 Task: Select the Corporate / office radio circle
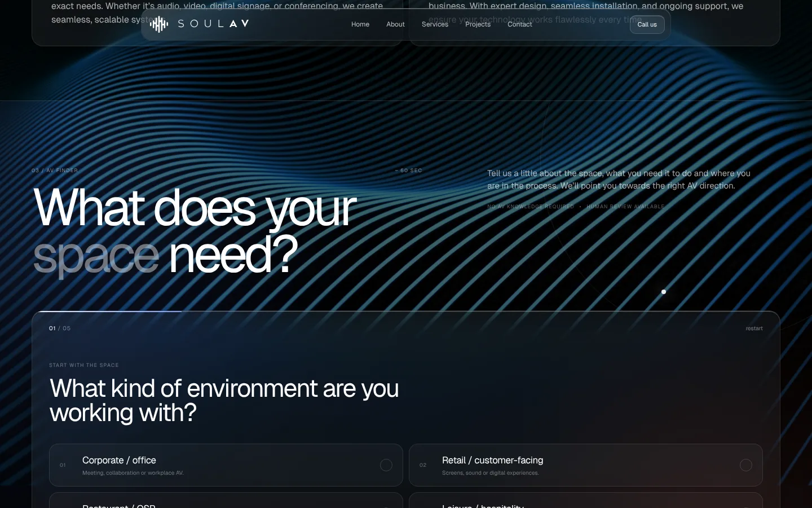(x=386, y=465)
